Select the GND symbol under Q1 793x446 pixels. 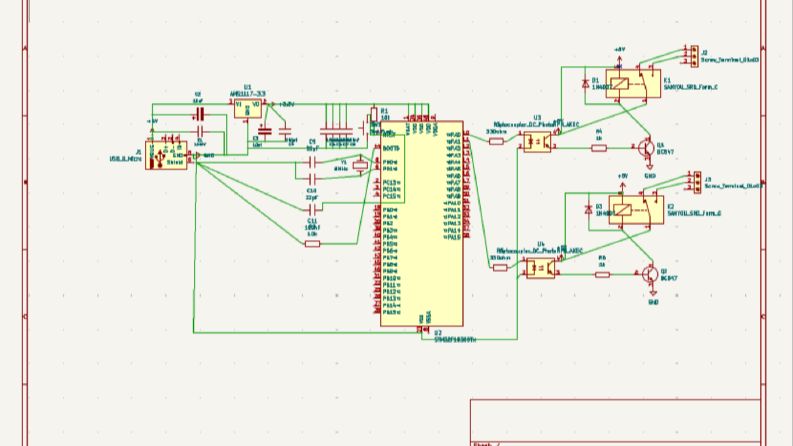click(x=650, y=166)
